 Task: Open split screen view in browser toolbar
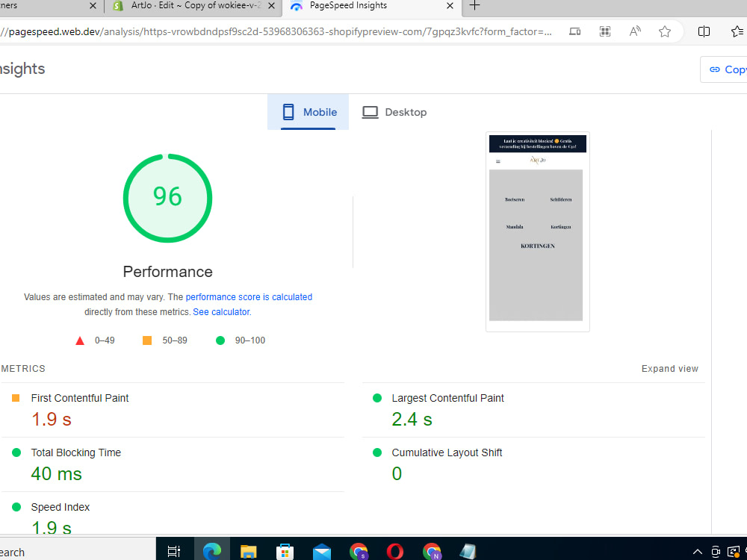[x=703, y=31]
